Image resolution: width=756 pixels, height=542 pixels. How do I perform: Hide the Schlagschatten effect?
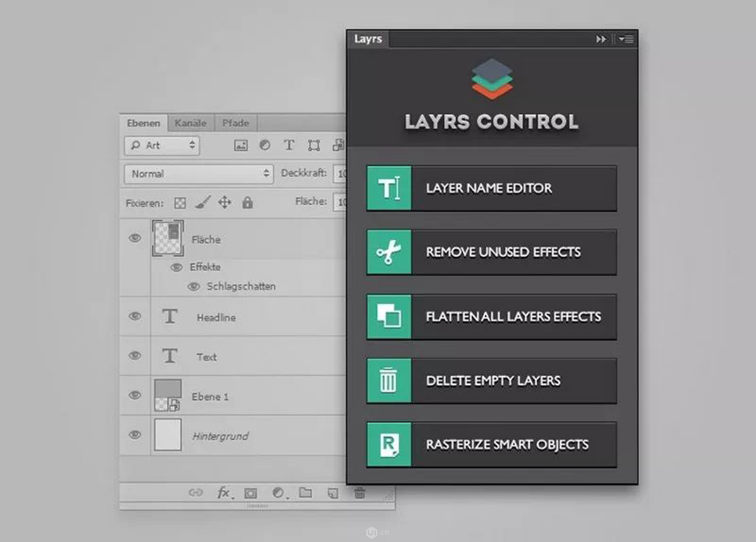pos(193,286)
